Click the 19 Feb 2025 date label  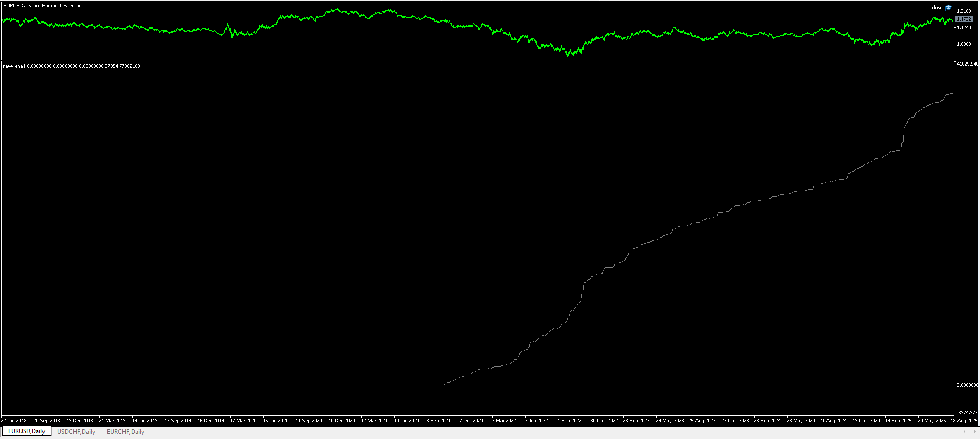899,421
